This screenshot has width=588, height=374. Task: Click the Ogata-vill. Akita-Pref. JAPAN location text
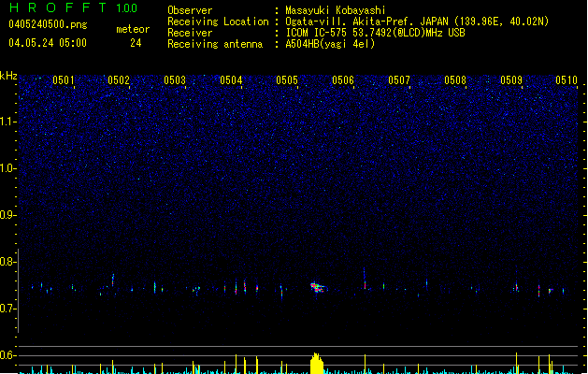pyautogui.click(x=417, y=22)
